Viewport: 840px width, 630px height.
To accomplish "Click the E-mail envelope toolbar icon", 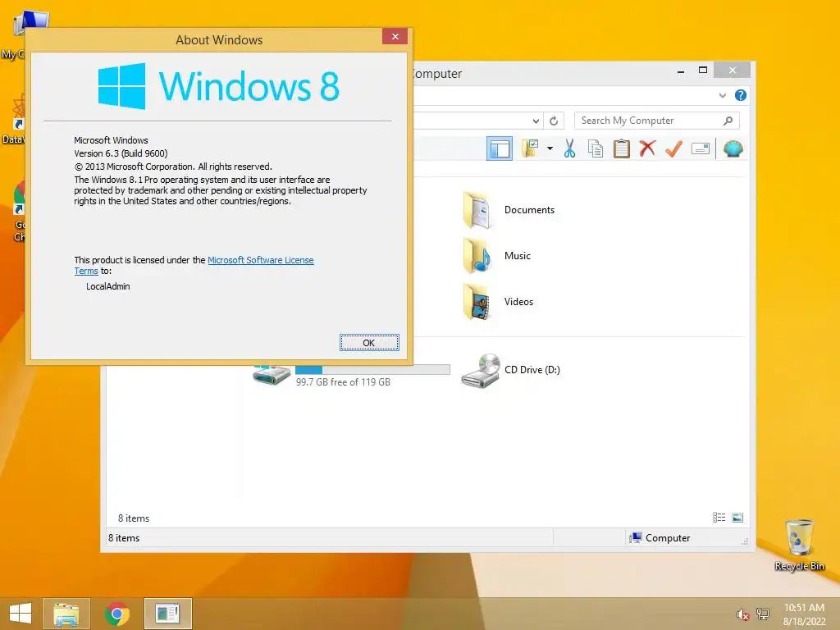I will pyautogui.click(x=701, y=148).
